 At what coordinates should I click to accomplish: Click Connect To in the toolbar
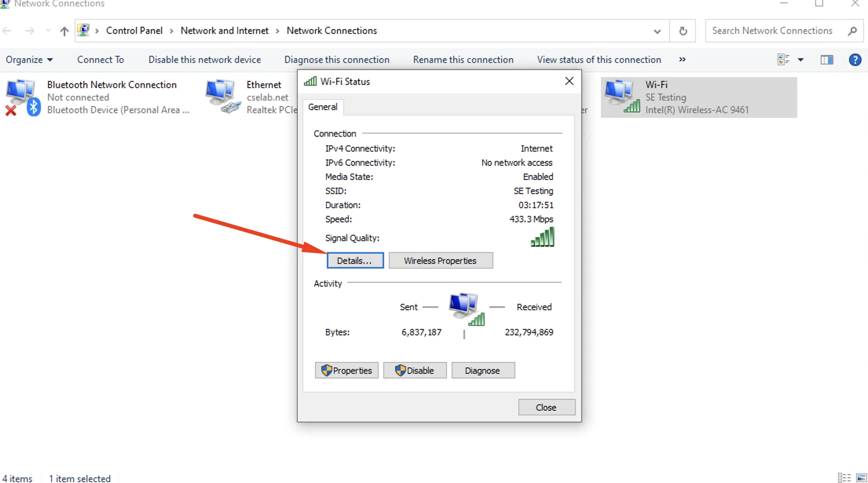(x=101, y=60)
